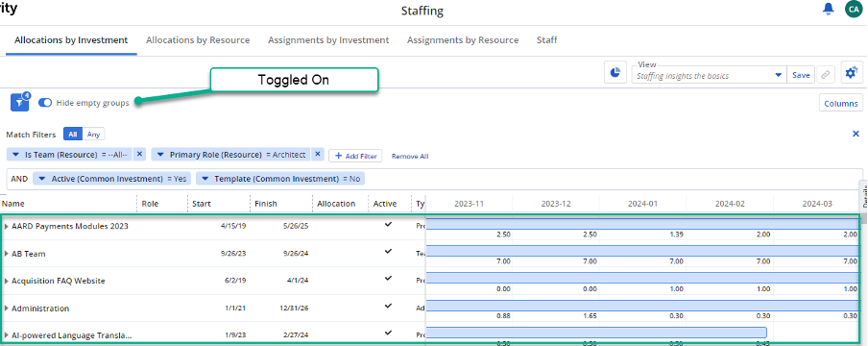This screenshot has width=868, height=346.
Task: Click the 2023-11 period header
Action: [469, 204]
